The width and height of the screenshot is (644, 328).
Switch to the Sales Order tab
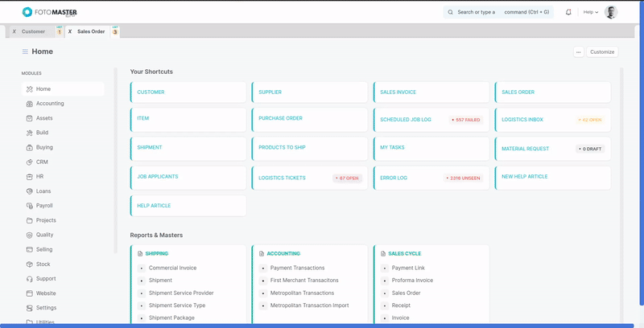click(x=91, y=31)
